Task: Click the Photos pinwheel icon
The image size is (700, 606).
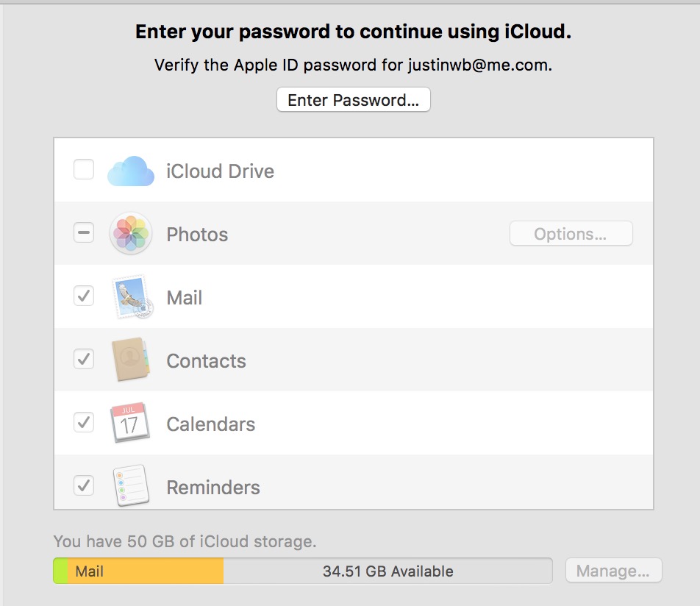Action: tap(131, 234)
